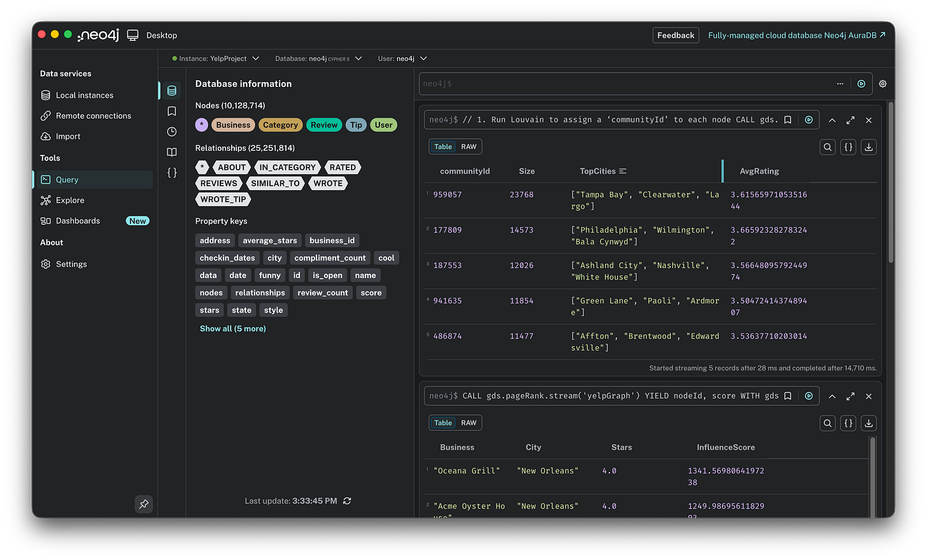
Task: Run the query in the top editor
Action: (861, 83)
